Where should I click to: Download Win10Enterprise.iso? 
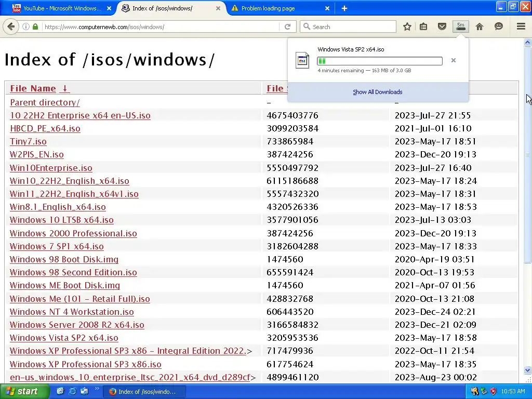pos(51,168)
